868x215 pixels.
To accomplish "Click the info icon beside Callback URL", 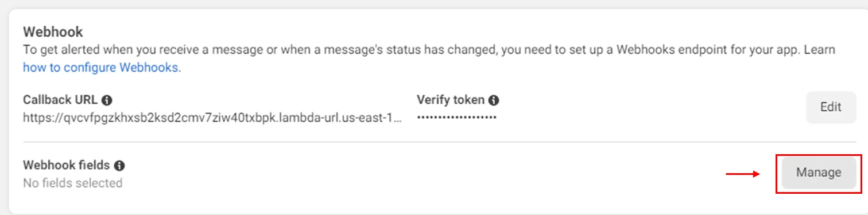I will [x=106, y=100].
